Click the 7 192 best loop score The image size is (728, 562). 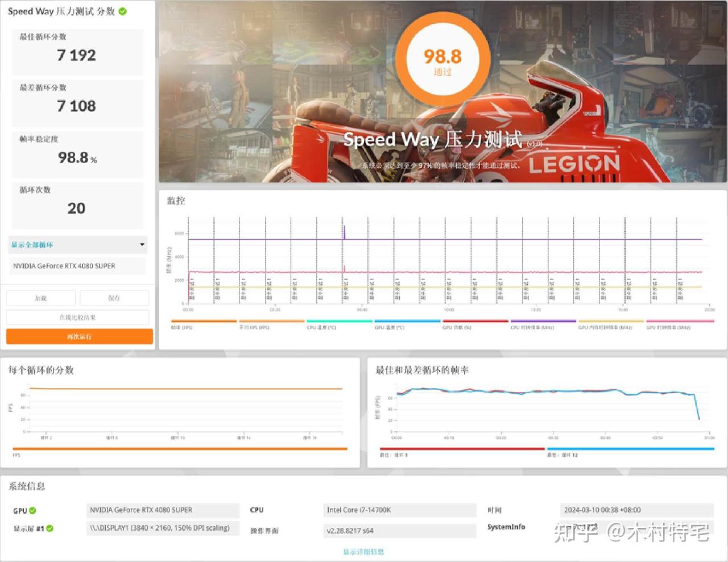click(76, 55)
